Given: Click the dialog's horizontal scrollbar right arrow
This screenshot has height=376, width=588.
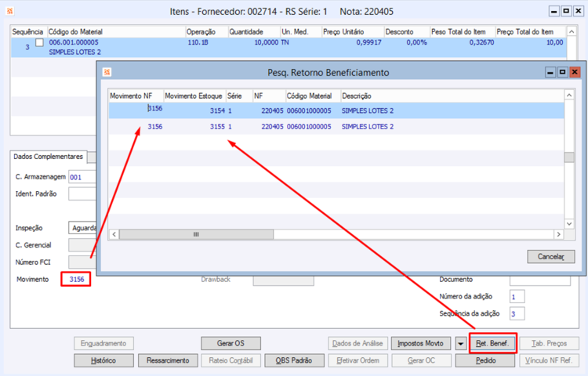Looking at the screenshot, I should pos(559,234).
